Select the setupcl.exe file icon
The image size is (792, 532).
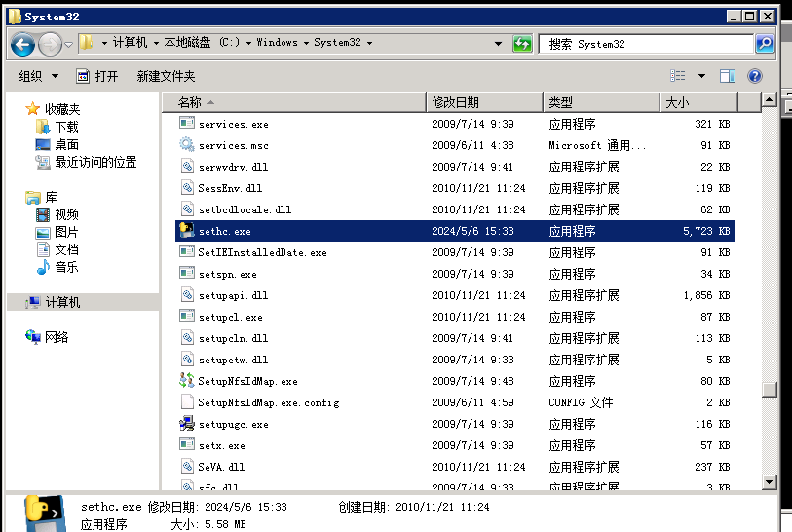(187, 317)
